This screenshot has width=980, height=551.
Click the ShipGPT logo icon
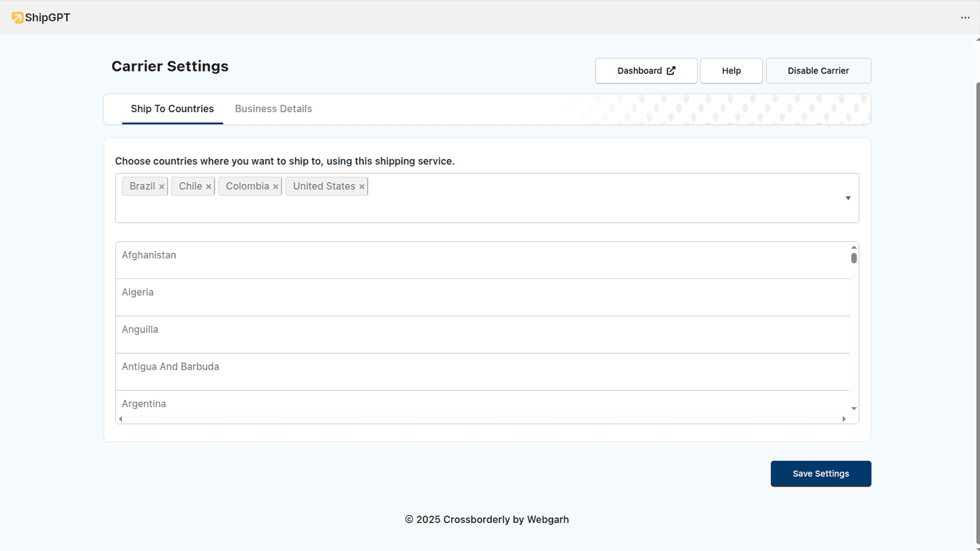click(18, 18)
